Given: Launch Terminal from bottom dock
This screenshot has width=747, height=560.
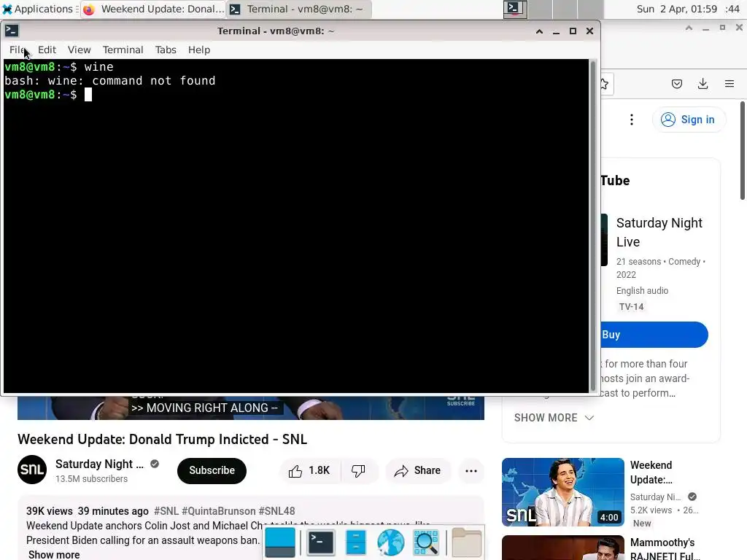Looking at the screenshot, I should coord(321,542).
